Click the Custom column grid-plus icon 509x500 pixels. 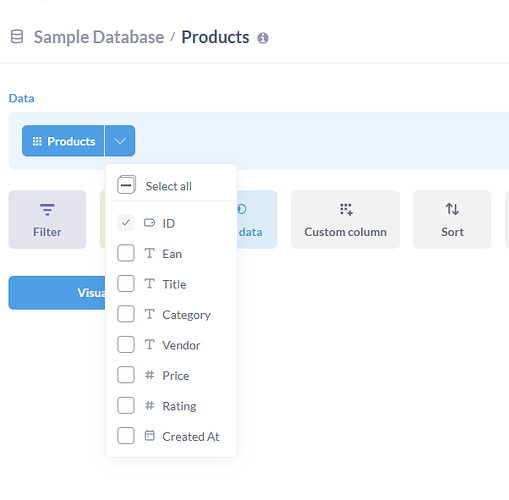click(x=346, y=209)
